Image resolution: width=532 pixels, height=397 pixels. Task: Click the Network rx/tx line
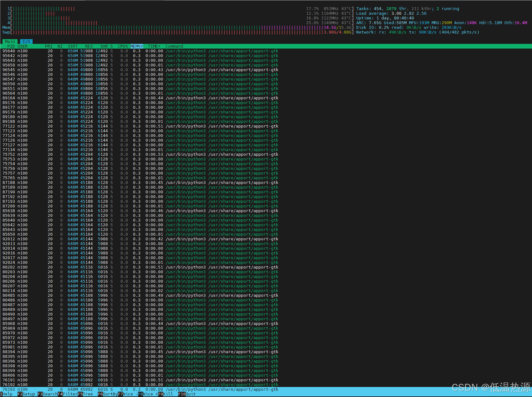click(418, 32)
